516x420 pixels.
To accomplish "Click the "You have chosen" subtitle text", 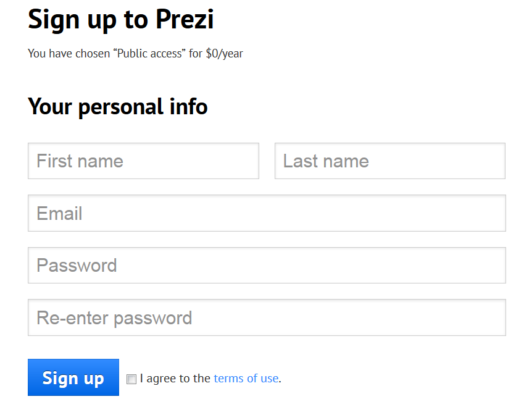I will coord(69,54).
